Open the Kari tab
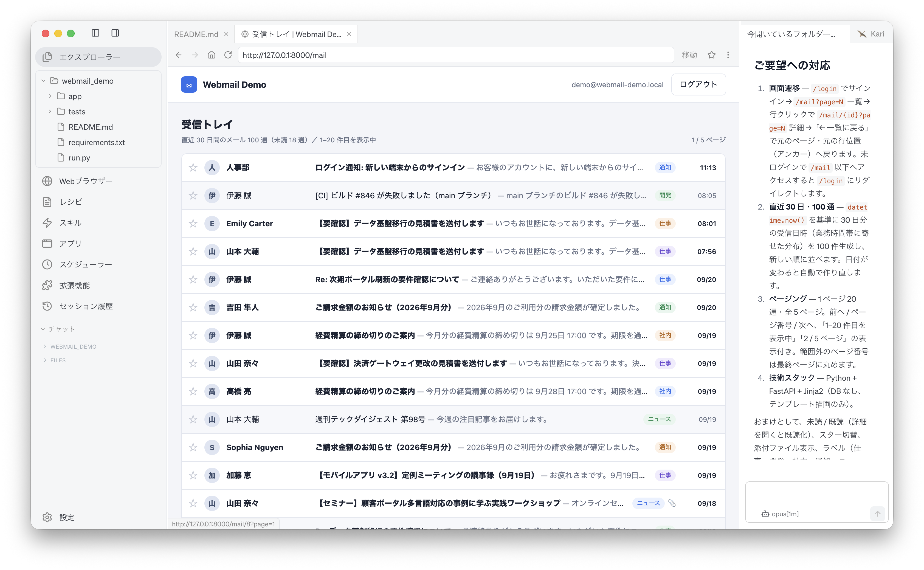The height and width of the screenshot is (570, 924). [x=871, y=34]
